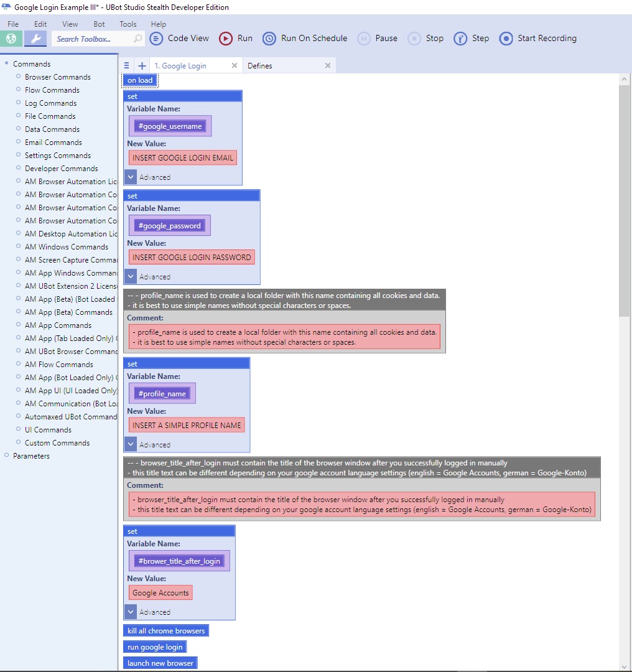Image resolution: width=632 pixels, height=672 pixels.
Task: Open Run On Schedule
Action: pyautogui.click(x=305, y=38)
